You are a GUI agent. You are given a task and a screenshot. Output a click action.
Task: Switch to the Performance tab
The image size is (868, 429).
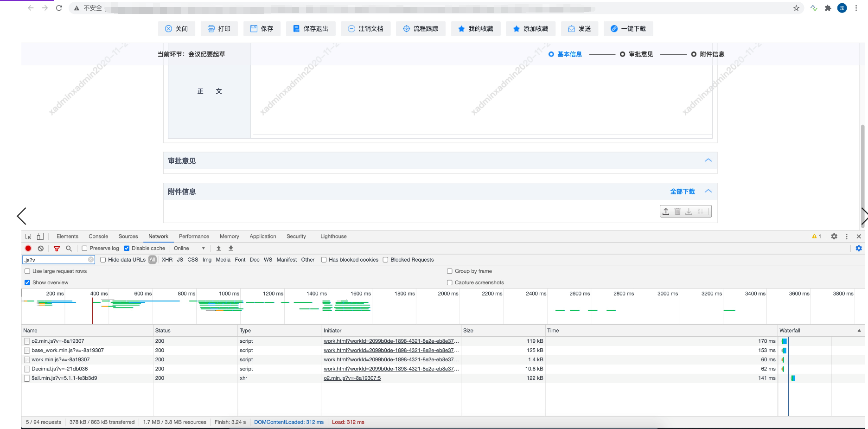pos(194,237)
